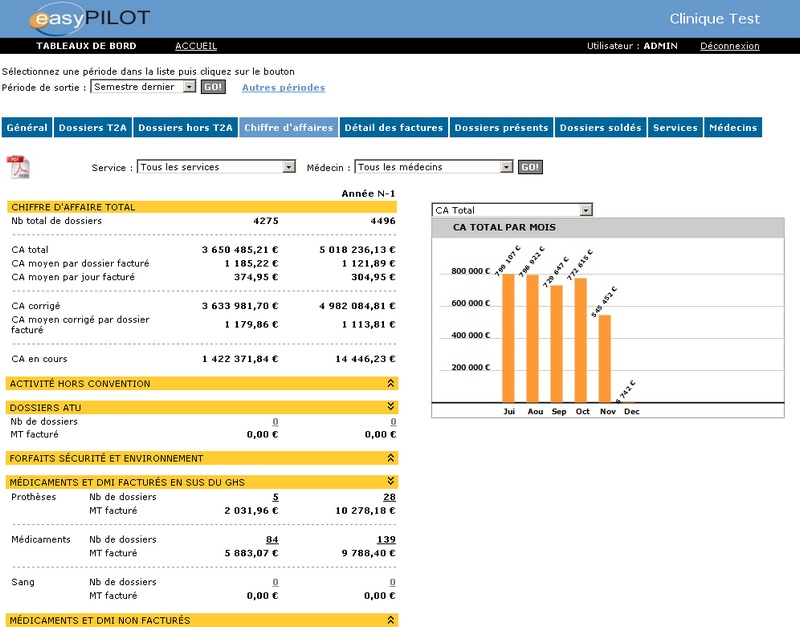Navigate to Accueil in the top bar
Screen dimensions: 800x627
(x=196, y=46)
